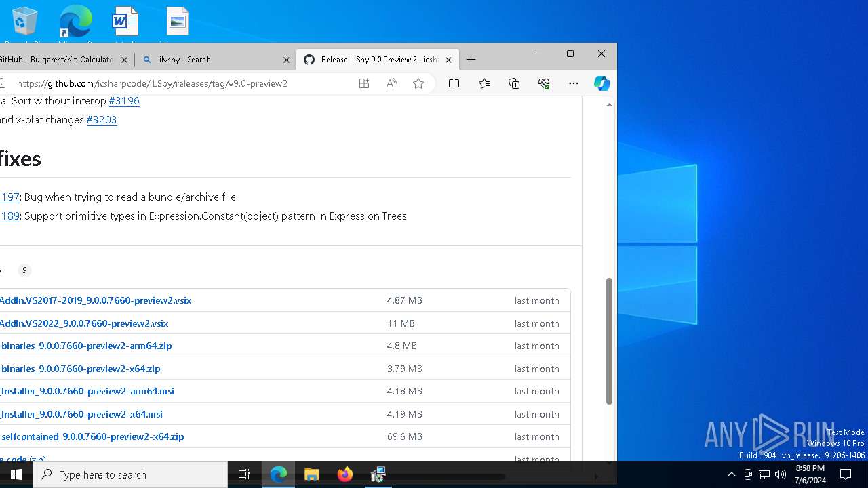Screen dimensions: 868x488
Task: Close the ilyspy Search tab
Action: tap(286, 60)
